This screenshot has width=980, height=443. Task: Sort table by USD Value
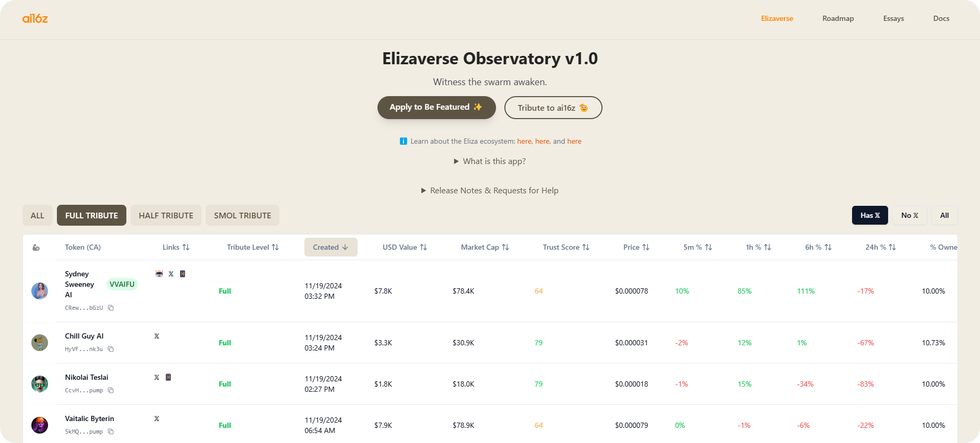[405, 247]
